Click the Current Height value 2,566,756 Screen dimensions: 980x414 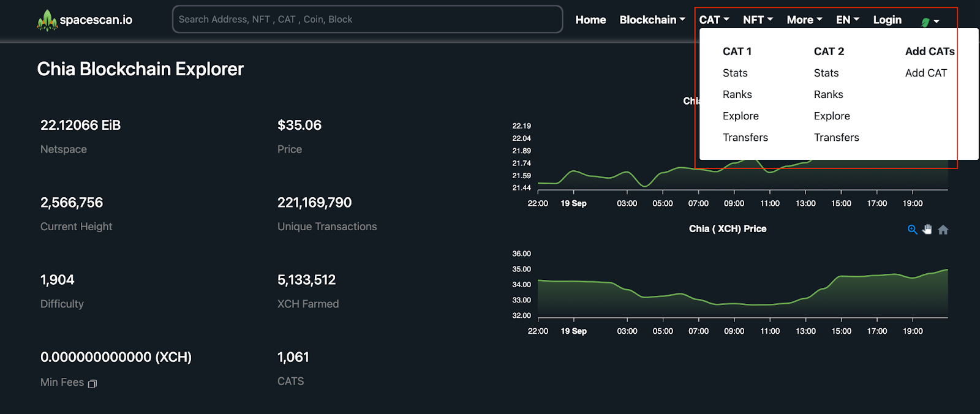[x=72, y=203]
